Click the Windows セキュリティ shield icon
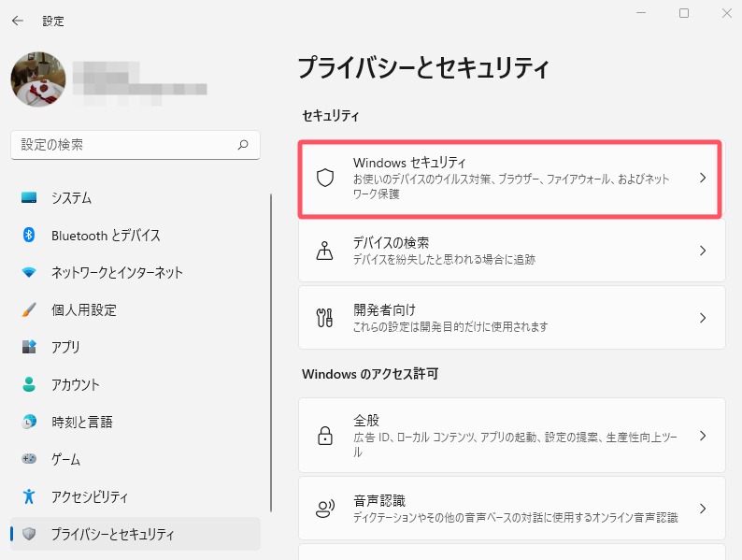Image resolution: width=742 pixels, height=560 pixels. coord(325,178)
